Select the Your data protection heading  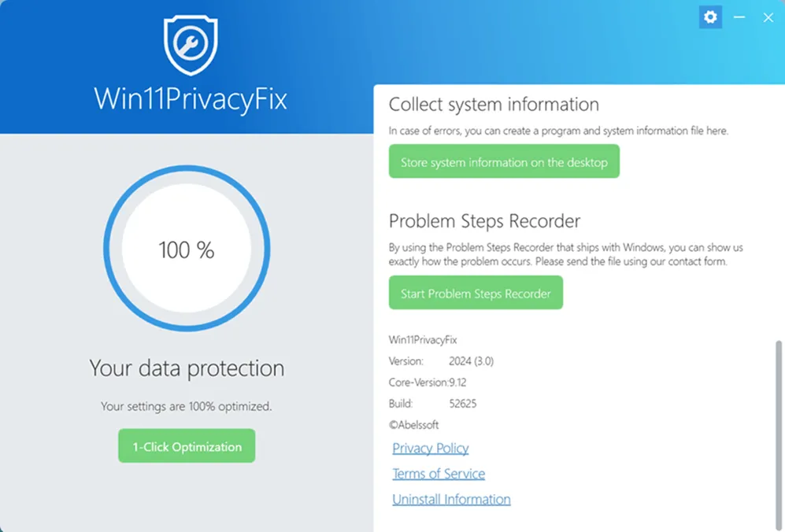pyautogui.click(x=187, y=368)
